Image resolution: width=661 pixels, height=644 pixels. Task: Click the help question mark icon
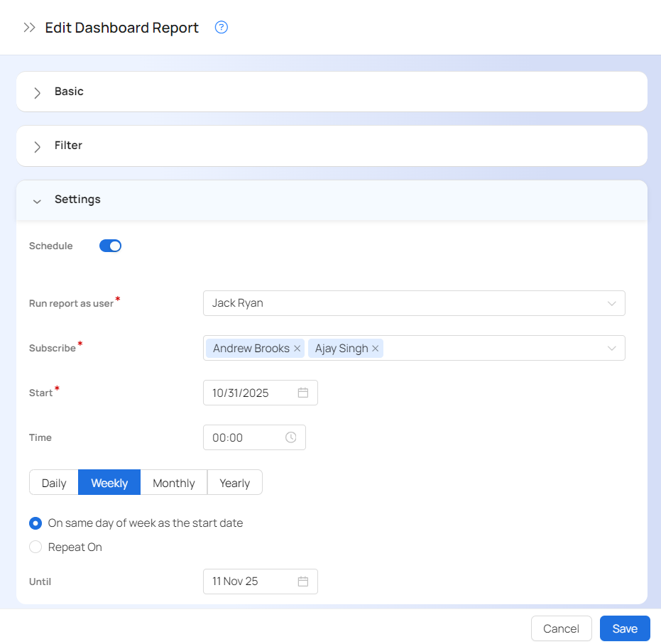click(222, 28)
